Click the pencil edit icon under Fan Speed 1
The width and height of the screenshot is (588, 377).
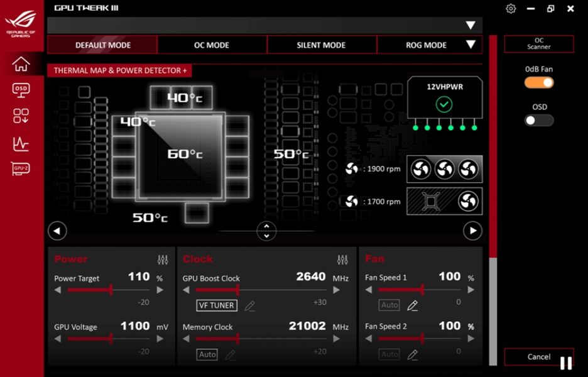pyautogui.click(x=411, y=305)
